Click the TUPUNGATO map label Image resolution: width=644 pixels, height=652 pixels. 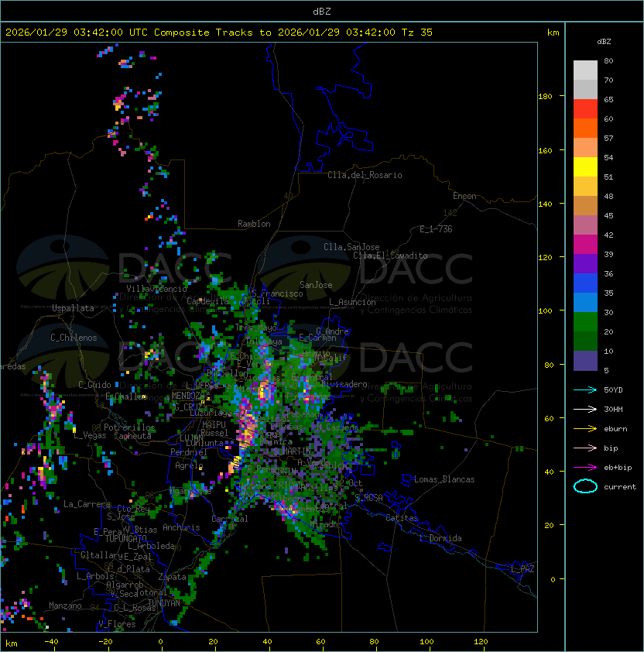coord(125,538)
